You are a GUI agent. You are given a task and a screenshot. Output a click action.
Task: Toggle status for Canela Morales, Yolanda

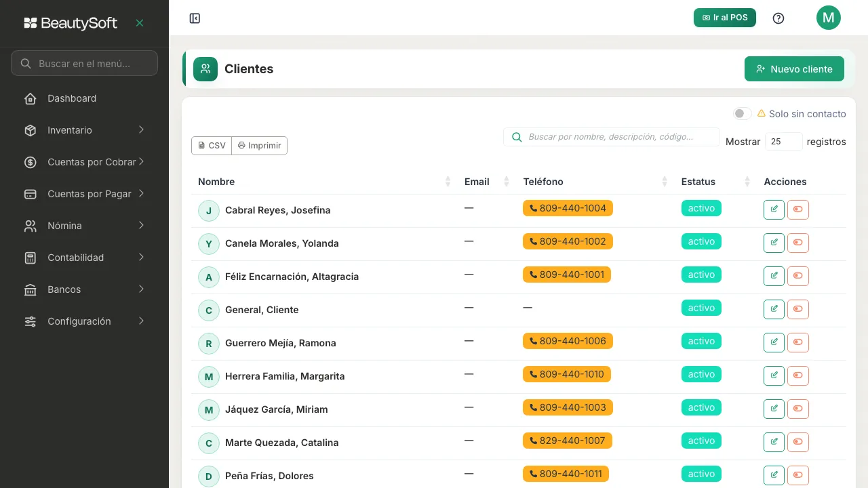click(x=798, y=243)
